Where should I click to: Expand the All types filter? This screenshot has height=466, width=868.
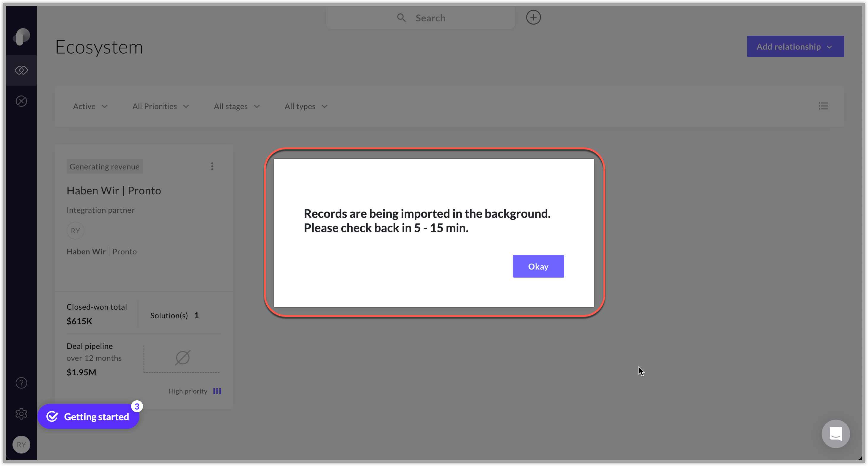click(306, 106)
